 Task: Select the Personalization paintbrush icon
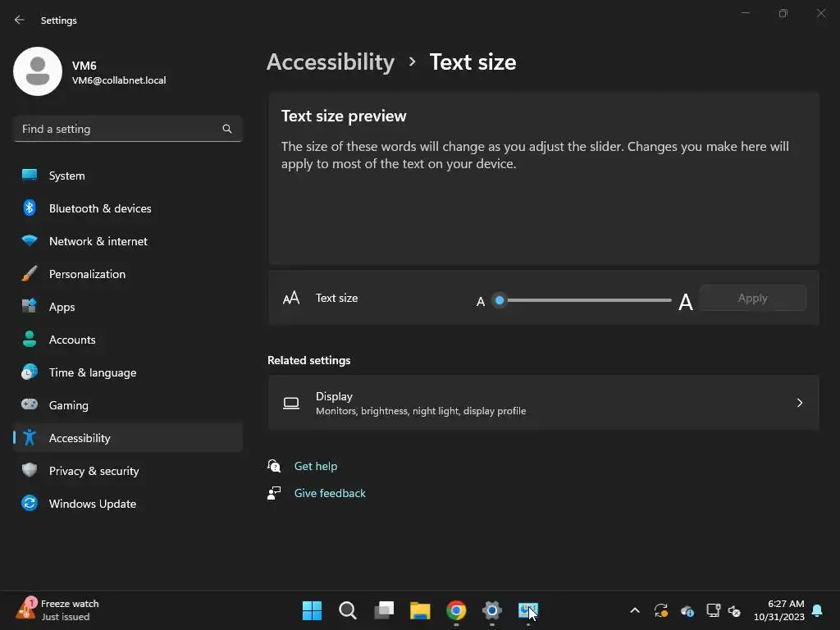(x=30, y=274)
